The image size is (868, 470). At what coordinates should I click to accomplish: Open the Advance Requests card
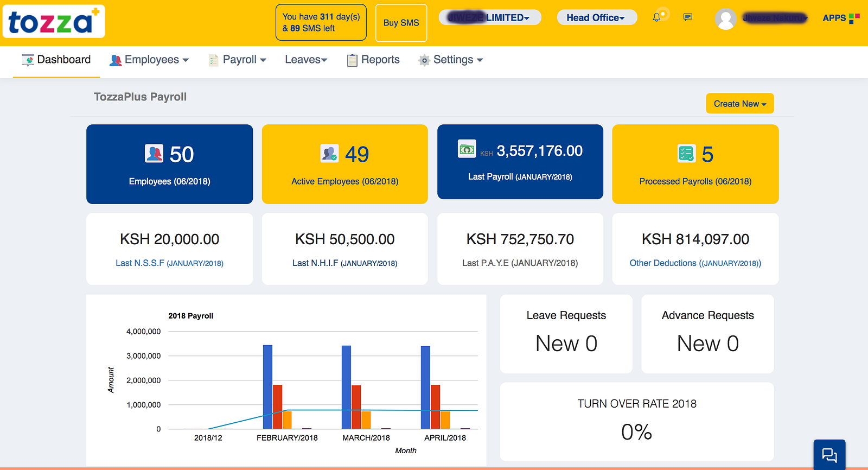click(x=708, y=334)
